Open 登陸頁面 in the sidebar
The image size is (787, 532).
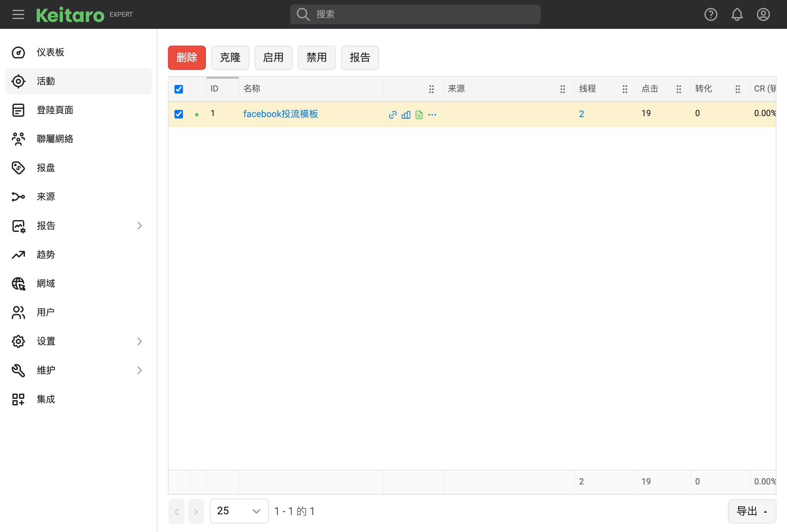click(78, 111)
